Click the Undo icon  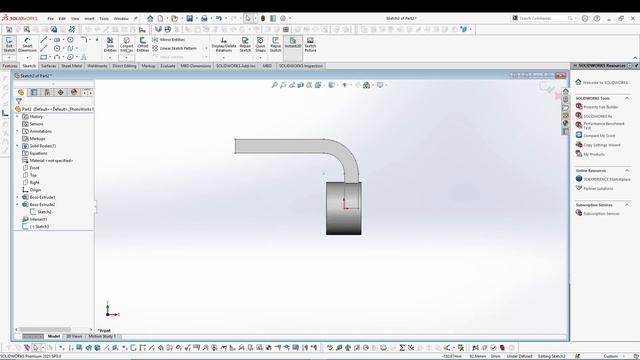click(219, 18)
